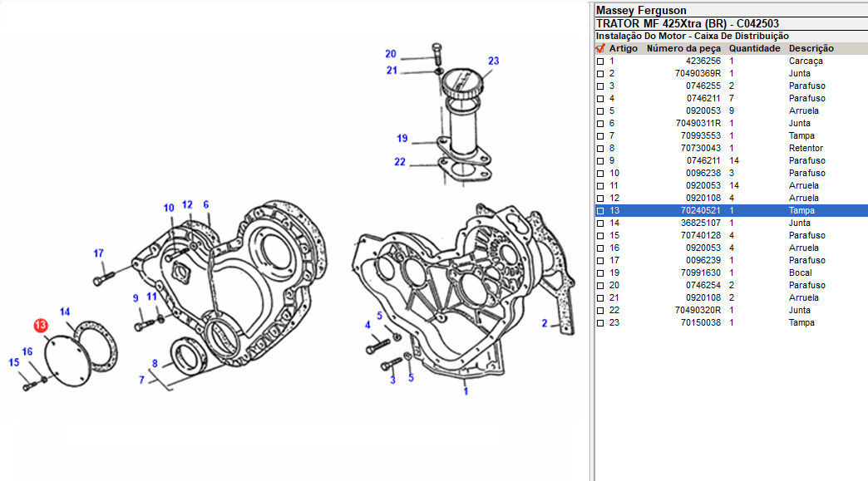Select the row with part number 70490369R

(x=698, y=74)
